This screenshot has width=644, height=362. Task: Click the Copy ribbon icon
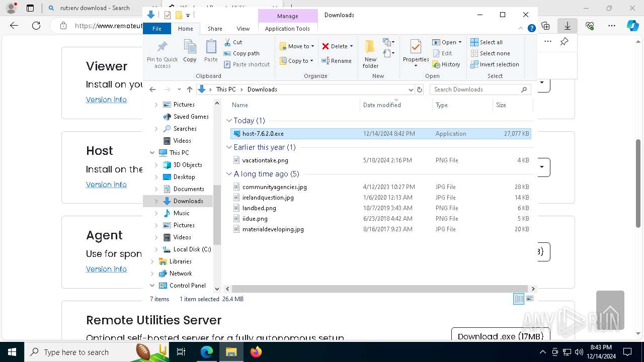tap(190, 51)
